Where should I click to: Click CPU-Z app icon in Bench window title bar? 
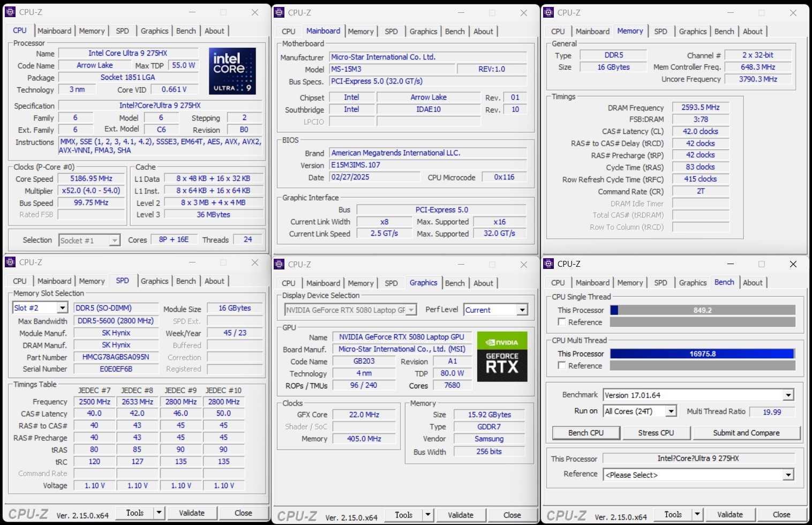(548, 264)
